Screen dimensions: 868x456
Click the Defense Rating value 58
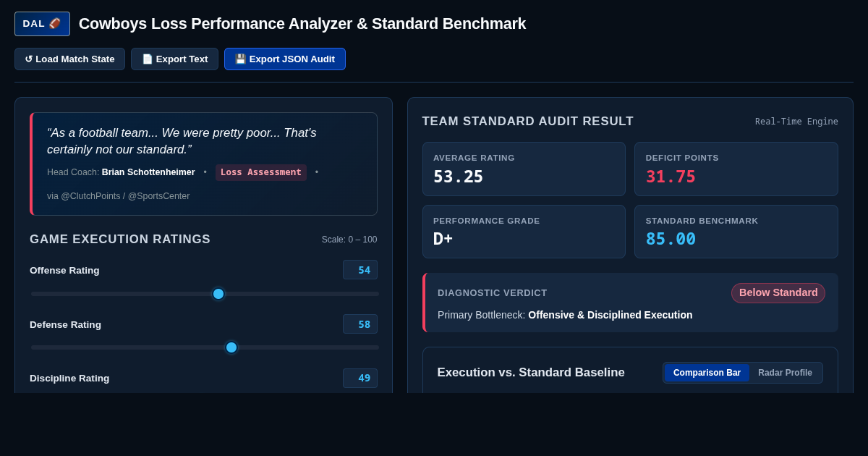click(x=360, y=324)
